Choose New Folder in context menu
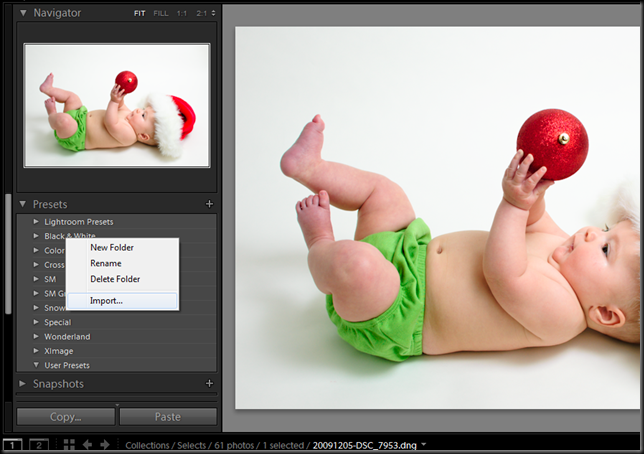Image resolution: width=644 pixels, height=454 pixels. click(112, 247)
